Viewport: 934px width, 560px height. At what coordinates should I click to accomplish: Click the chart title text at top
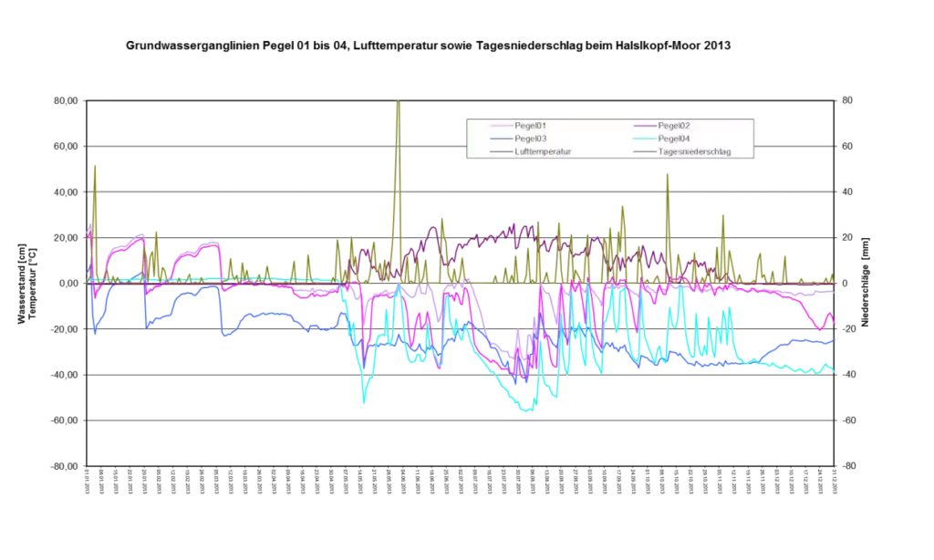(429, 44)
